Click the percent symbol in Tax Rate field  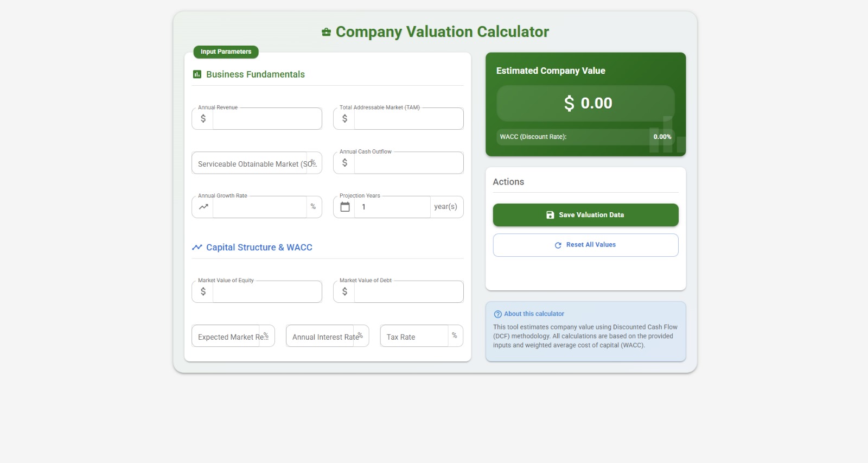(x=455, y=335)
